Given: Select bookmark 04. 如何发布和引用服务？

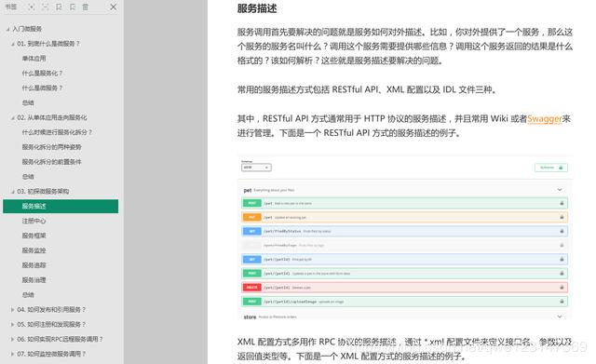Looking at the screenshot, I should tap(51, 310).
